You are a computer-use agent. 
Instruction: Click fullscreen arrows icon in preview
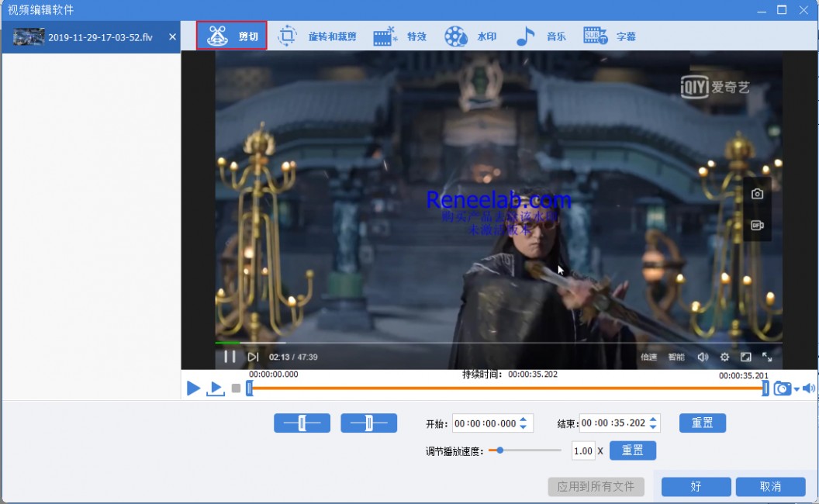(767, 357)
